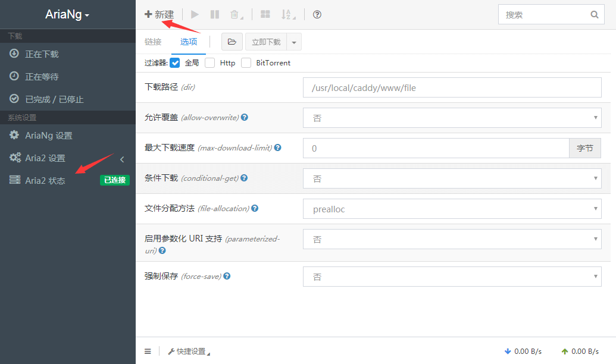Click help icon next to allow-overwrite

(x=245, y=117)
